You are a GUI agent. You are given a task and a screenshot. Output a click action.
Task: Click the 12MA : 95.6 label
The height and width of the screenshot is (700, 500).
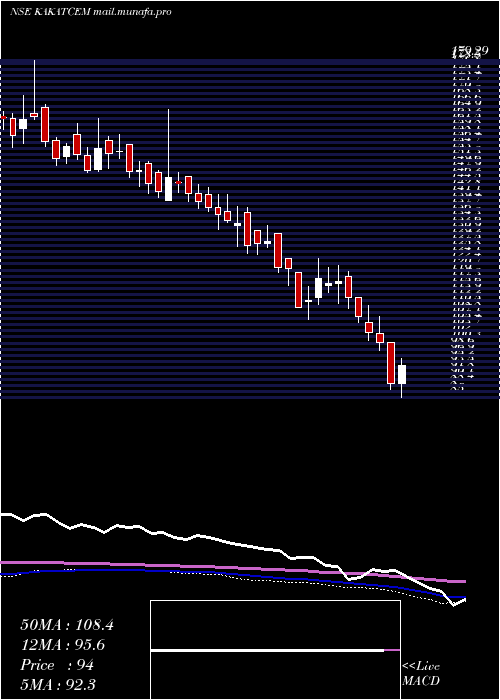click(x=64, y=645)
